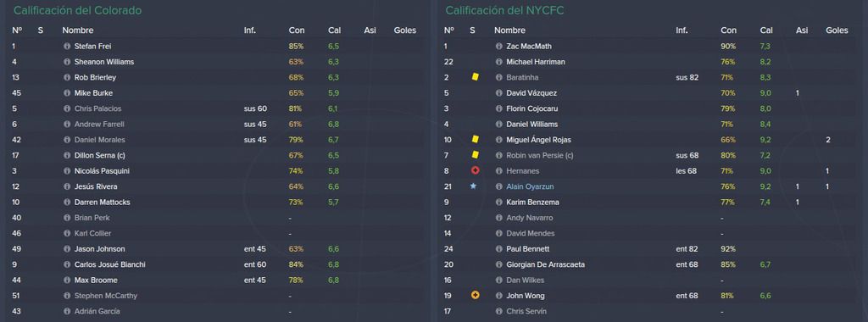Viewport: 868px width, 322px height.
Task: Click the Calificación del NYCFC heading
Action: click(505, 10)
